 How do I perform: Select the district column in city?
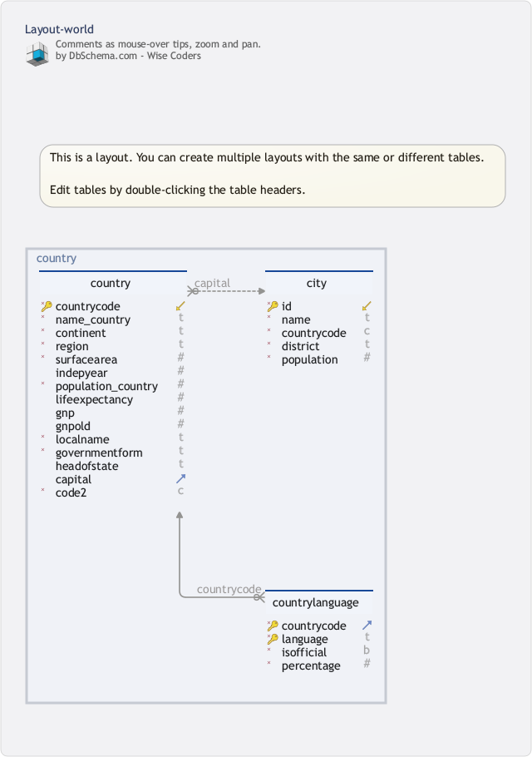300,346
